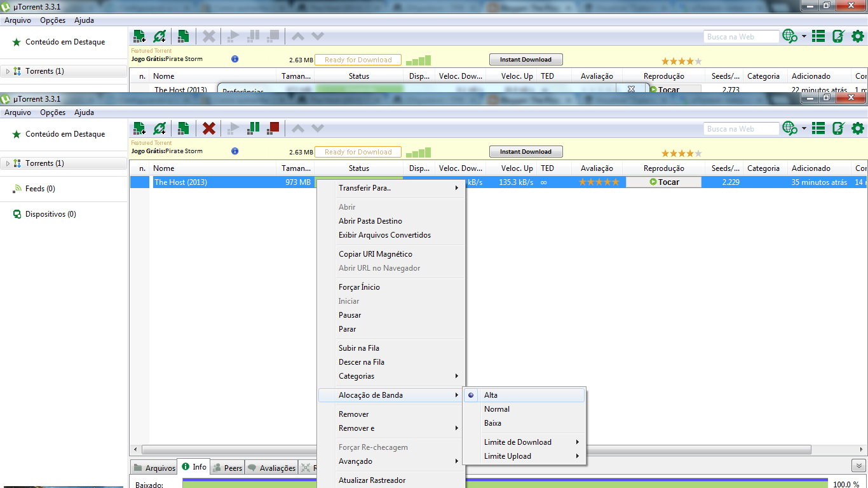Click the green Pause icon in front toolbar
This screenshot has width=868, height=488.
(x=254, y=128)
